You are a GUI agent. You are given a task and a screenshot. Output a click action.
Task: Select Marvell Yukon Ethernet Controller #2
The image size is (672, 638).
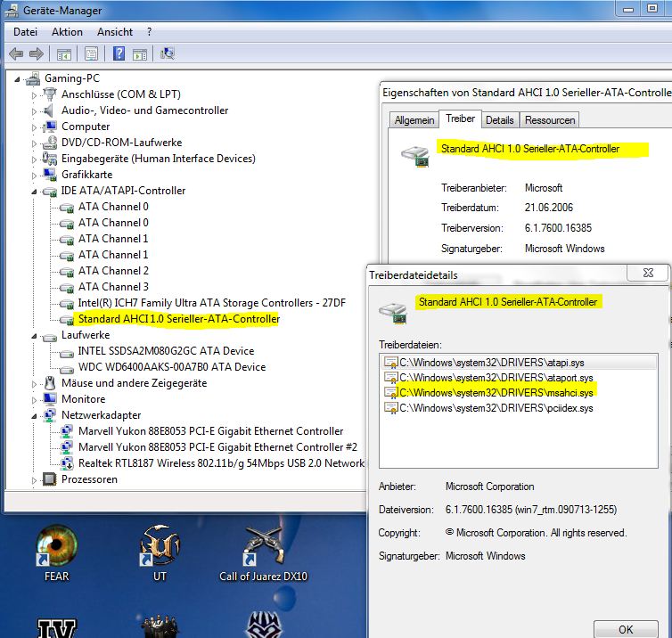(217, 447)
